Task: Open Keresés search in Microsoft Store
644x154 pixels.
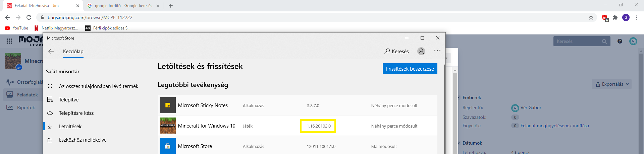Action: pos(396,51)
